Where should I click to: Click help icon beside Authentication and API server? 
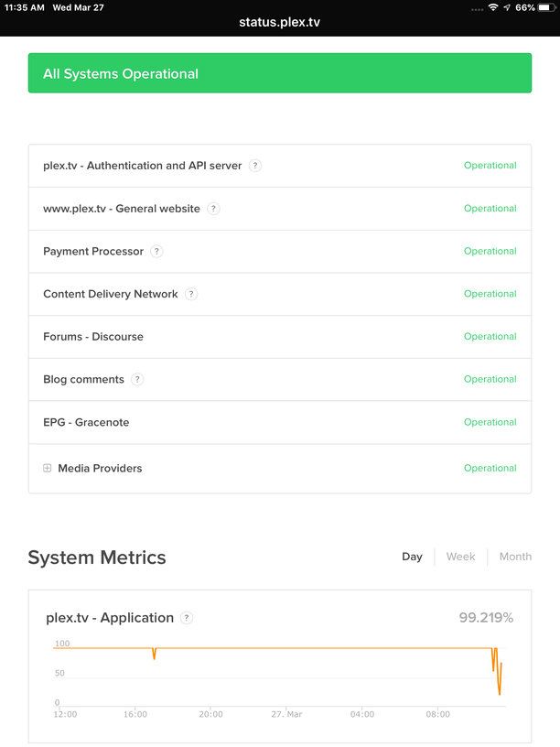coord(255,166)
